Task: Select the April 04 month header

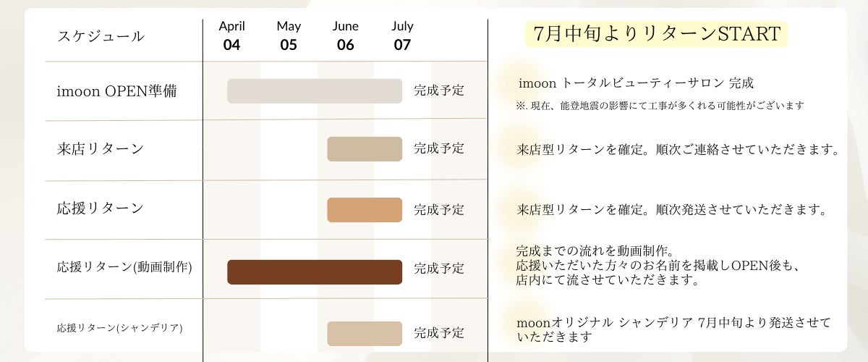Action: (231, 35)
